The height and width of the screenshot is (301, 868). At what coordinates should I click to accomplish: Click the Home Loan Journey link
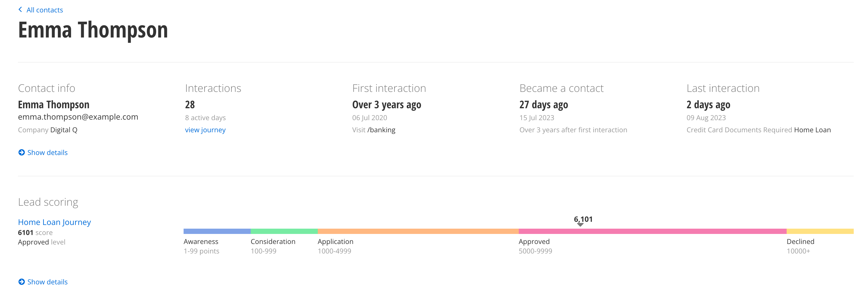[x=54, y=222]
